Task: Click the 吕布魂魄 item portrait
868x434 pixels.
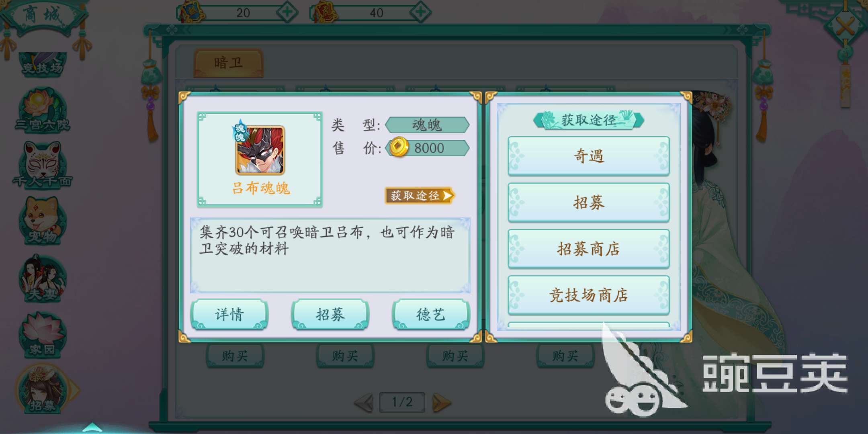Action: [x=260, y=150]
